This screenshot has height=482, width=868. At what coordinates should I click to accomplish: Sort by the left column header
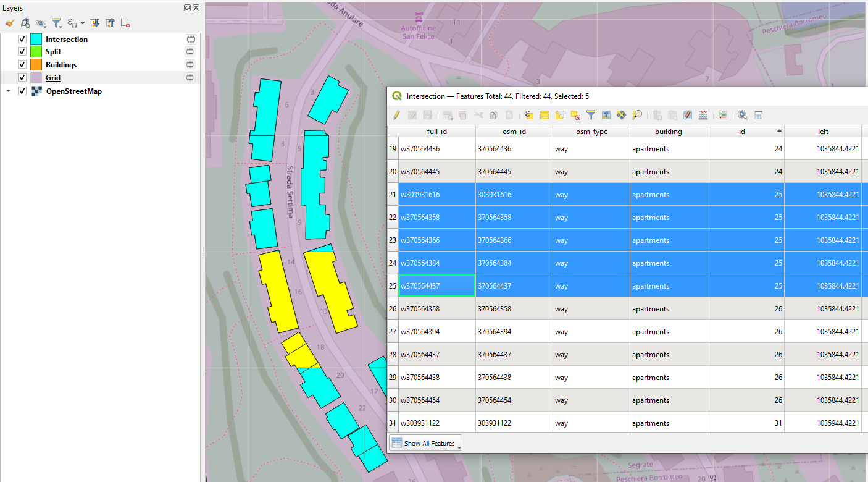[x=823, y=131]
